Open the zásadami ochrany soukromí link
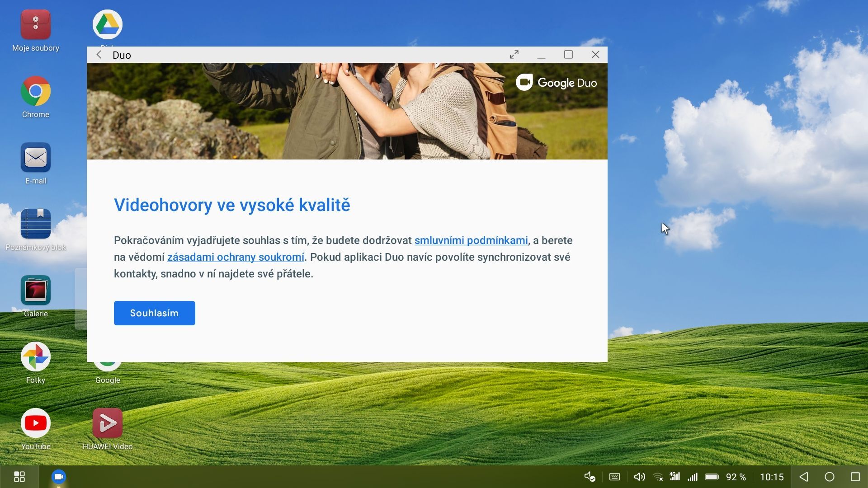Image resolution: width=868 pixels, height=488 pixels. [236, 257]
